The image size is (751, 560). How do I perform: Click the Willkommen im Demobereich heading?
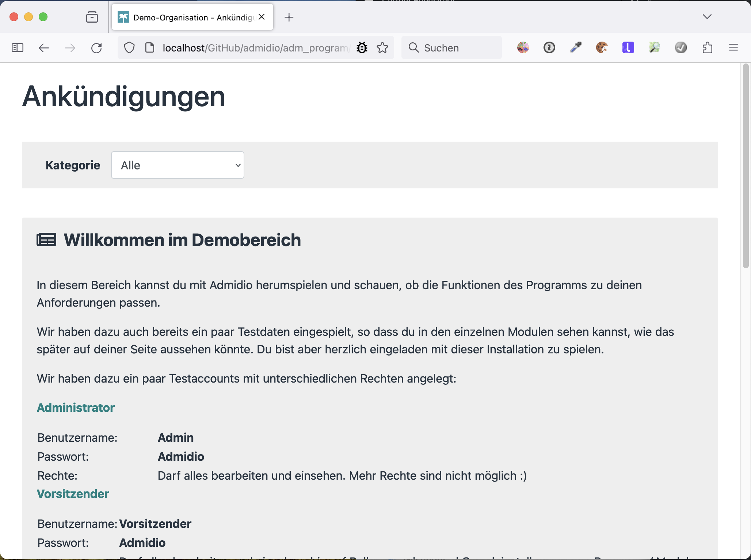pos(182,240)
